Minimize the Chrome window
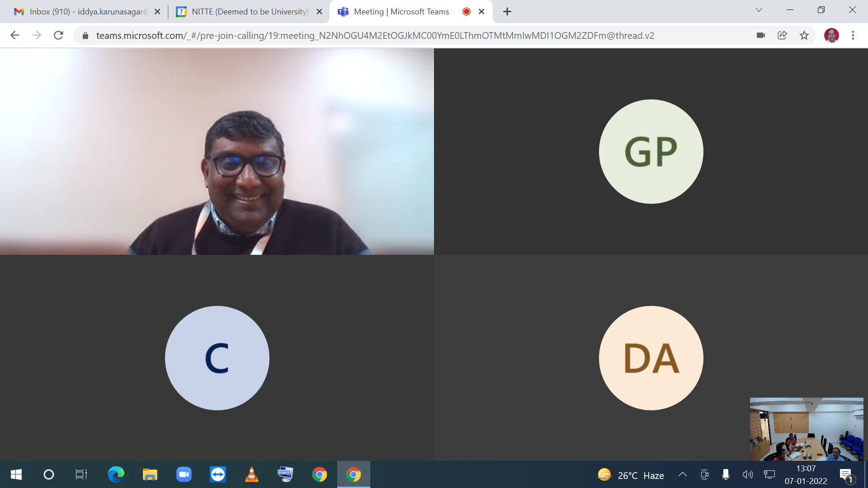This screenshot has width=868, height=488. (790, 10)
